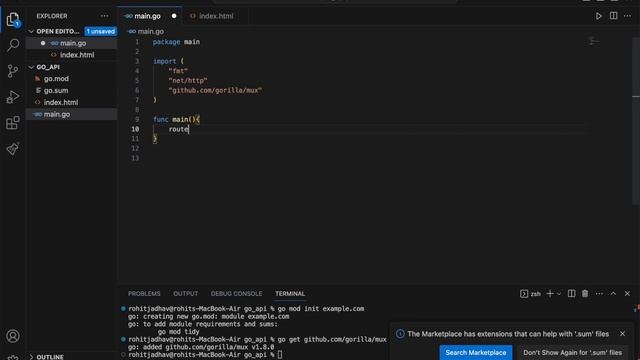Expand the Outline section

31,357
